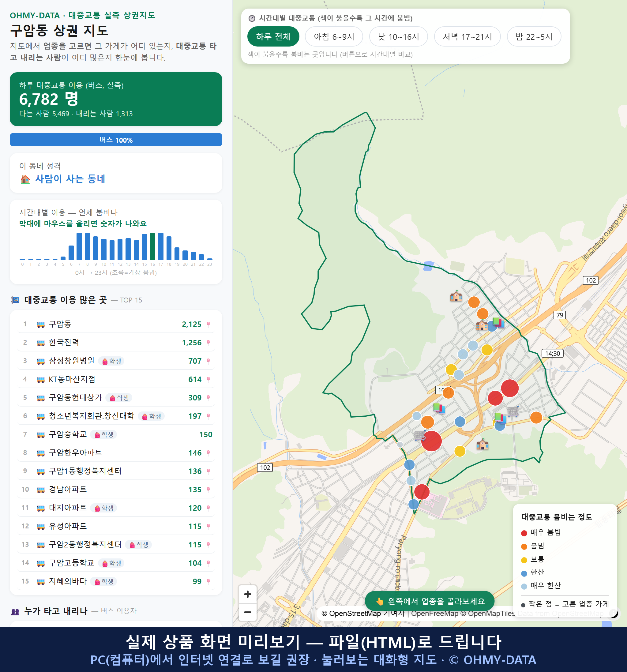The image size is (627, 672).
Task: Click the location pin for 구암동 row
Action: tap(208, 325)
